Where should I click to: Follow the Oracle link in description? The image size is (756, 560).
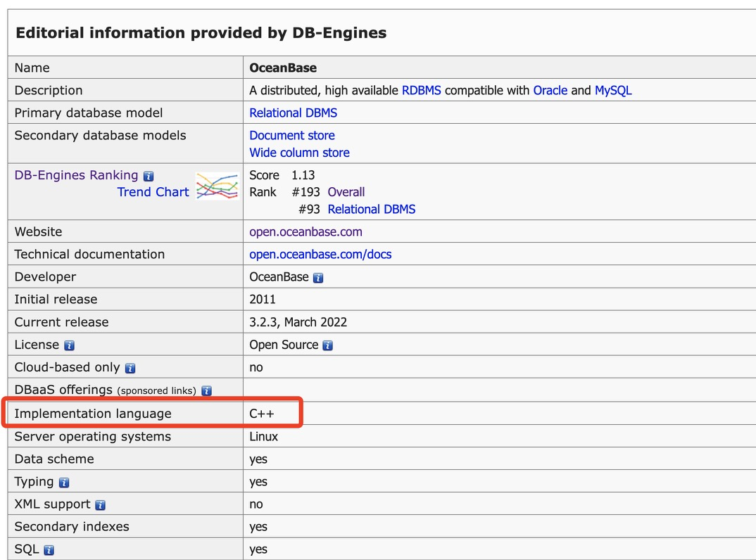tap(550, 91)
